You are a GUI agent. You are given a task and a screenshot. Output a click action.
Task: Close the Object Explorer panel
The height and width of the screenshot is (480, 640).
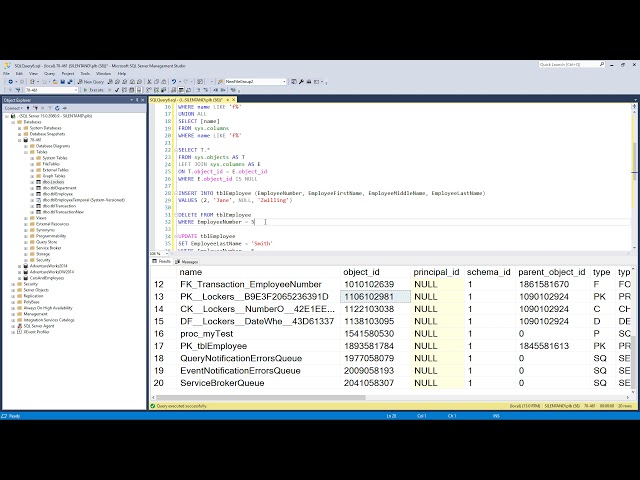coord(142,100)
